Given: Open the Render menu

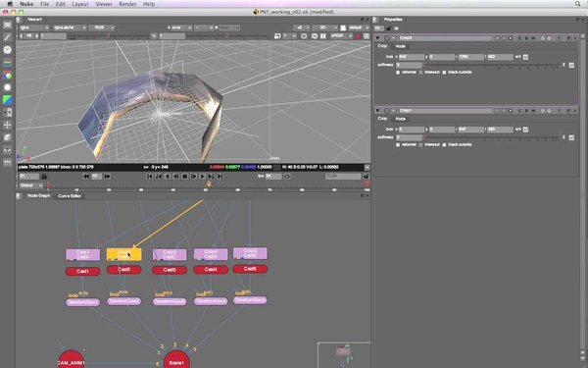Looking at the screenshot, I should pyautogui.click(x=127, y=4).
